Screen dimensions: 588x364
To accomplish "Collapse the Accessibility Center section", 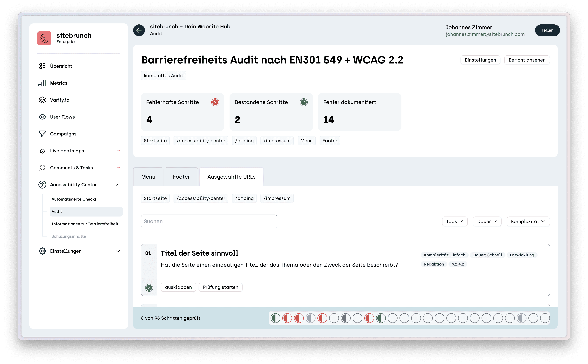I will click(118, 184).
